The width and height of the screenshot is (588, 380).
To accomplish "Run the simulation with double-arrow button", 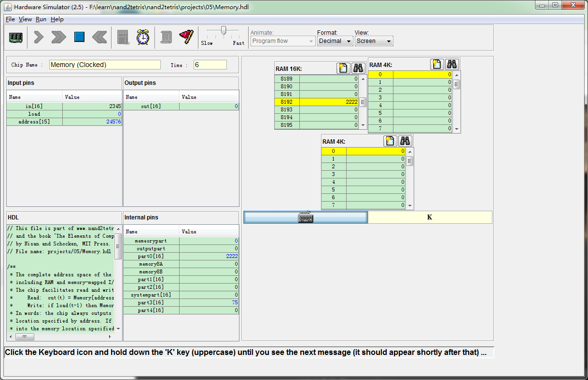I will pyautogui.click(x=59, y=37).
